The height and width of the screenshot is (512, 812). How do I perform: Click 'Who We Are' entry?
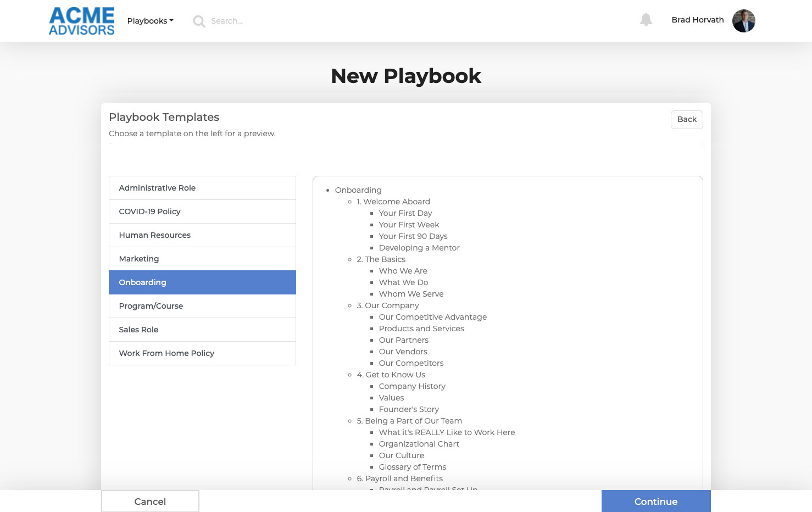click(403, 271)
